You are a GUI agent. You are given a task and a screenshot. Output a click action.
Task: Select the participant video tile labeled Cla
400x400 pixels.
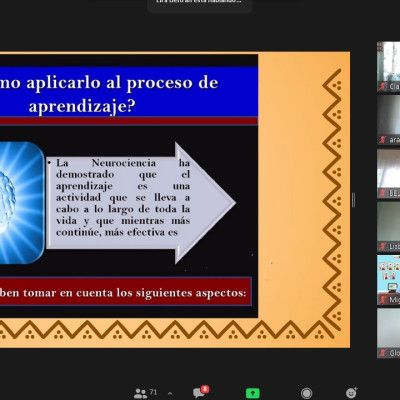389,66
